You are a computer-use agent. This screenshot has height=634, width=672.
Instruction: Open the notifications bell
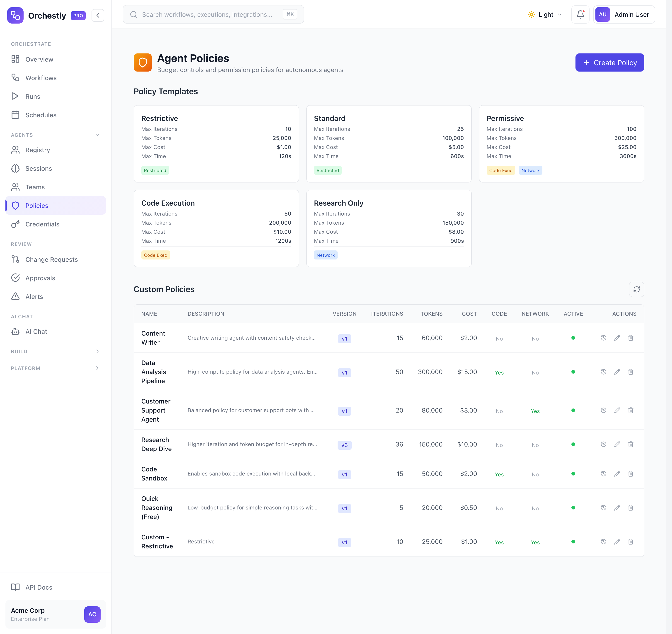click(580, 14)
